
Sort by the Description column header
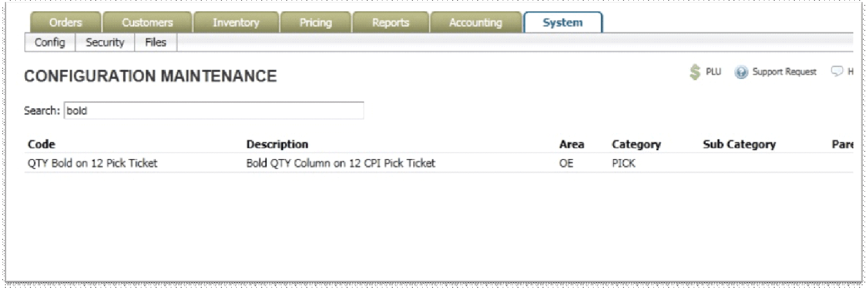(277, 144)
